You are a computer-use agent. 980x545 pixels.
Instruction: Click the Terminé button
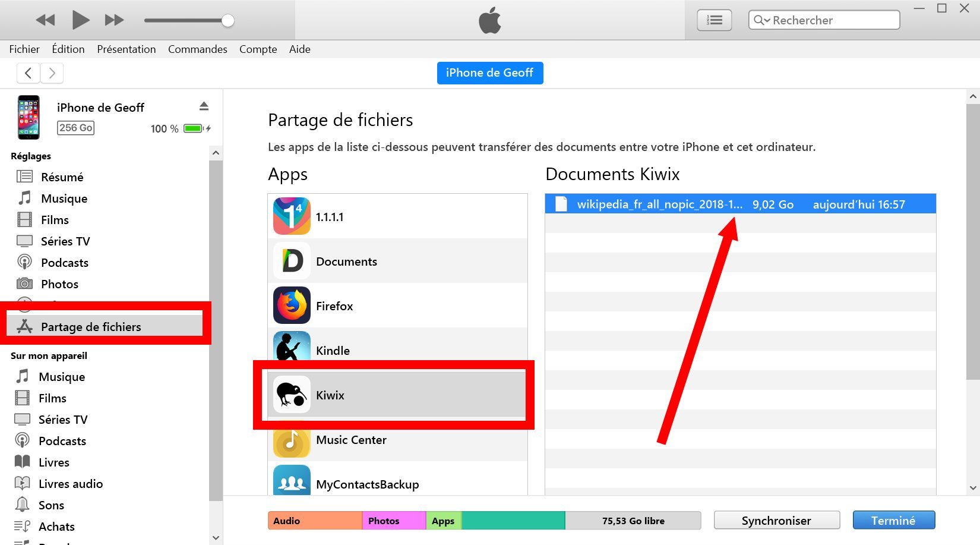(x=893, y=521)
